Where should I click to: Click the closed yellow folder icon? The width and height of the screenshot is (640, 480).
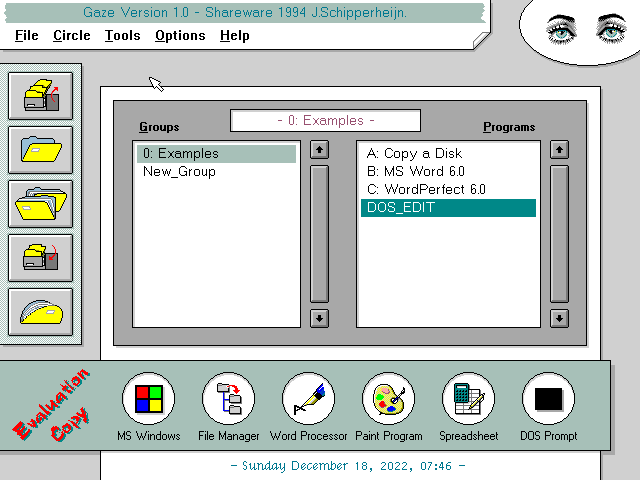pos(40,312)
